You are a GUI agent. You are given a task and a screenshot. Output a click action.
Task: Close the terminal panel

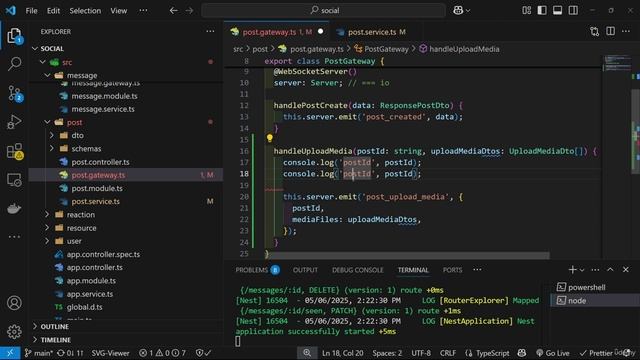626,270
